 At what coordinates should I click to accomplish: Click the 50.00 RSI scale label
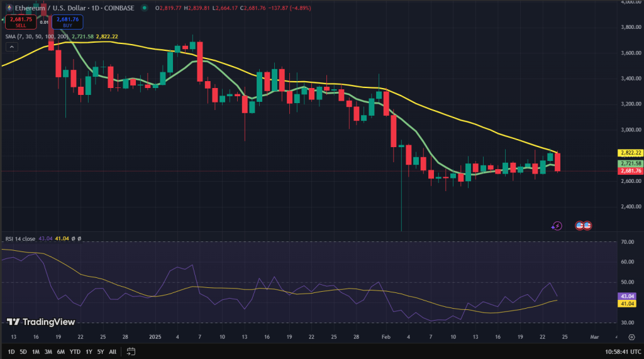[627, 282]
